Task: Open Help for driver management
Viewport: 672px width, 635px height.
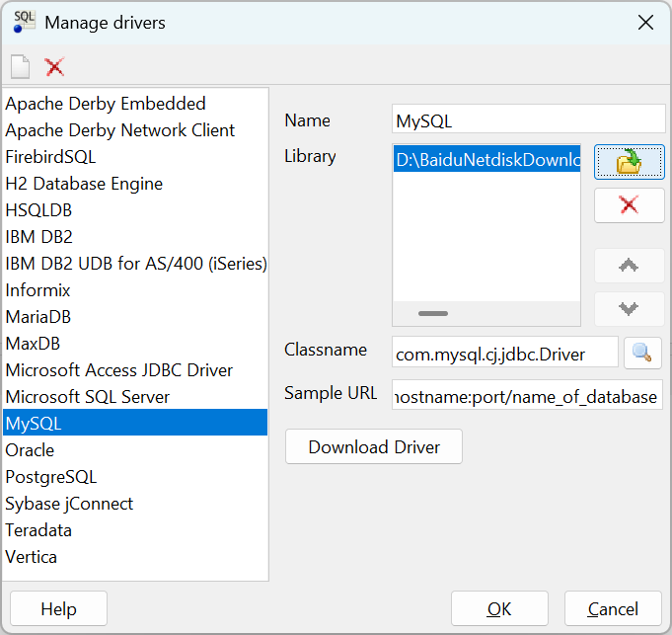Action: click(x=59, y=608)
